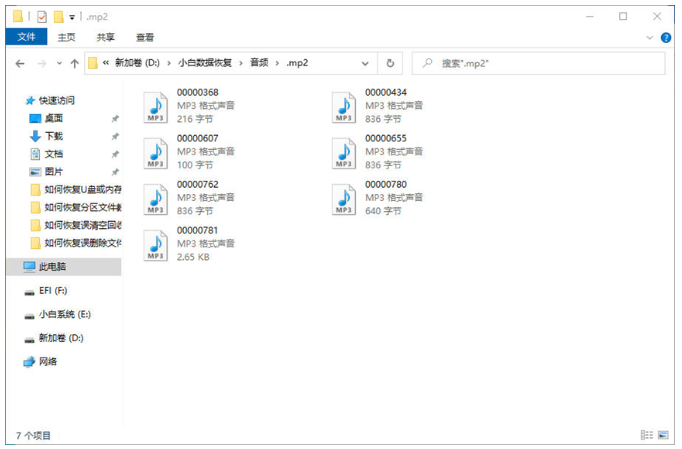The height and width of the screenshot is (449, 682).
Task: Switch to large icons view in status bar
Action: tap(663, 435)
